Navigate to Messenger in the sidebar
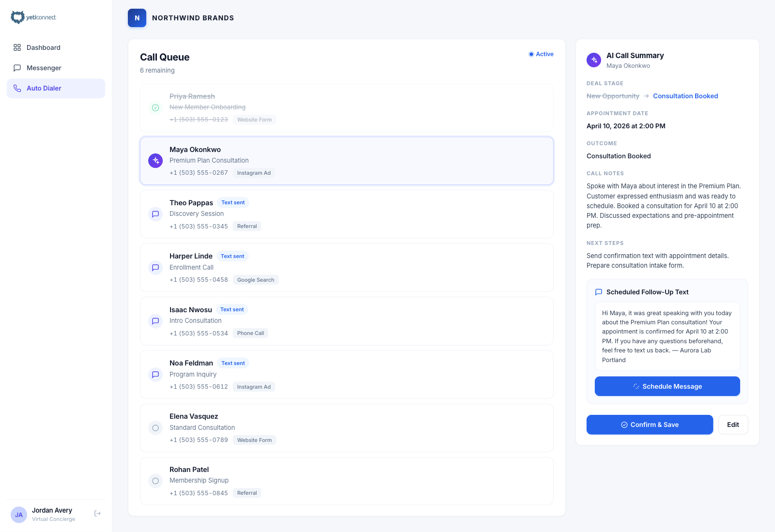Viewport: 775px width, 532px height. (44, 68)
